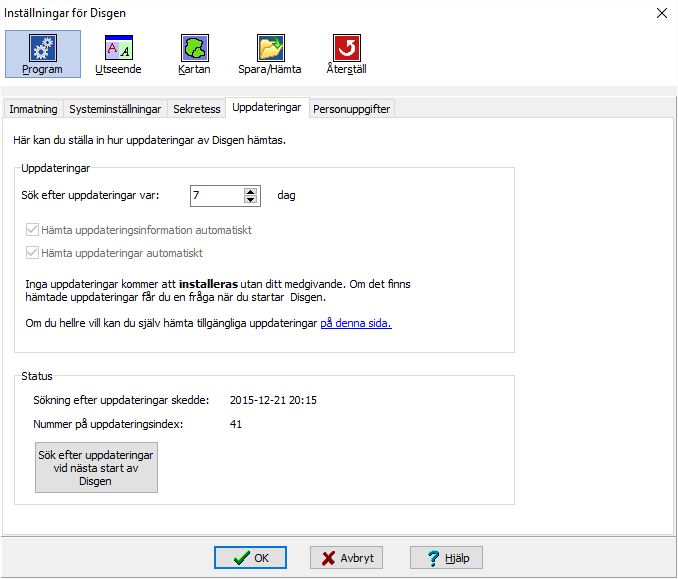
Task: Click the 'Nummer på uppdateringsindex:' label
Action: click(108, 424)
